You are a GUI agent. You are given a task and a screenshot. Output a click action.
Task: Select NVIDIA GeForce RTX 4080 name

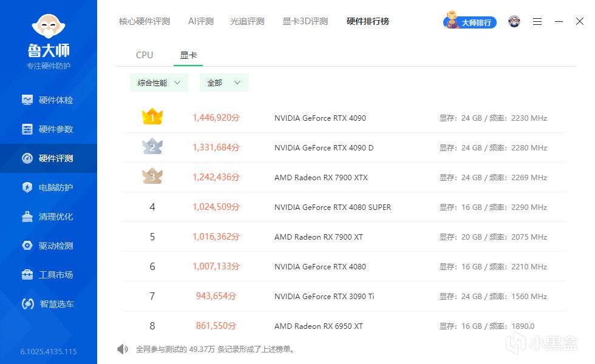[x=321, y=266]
